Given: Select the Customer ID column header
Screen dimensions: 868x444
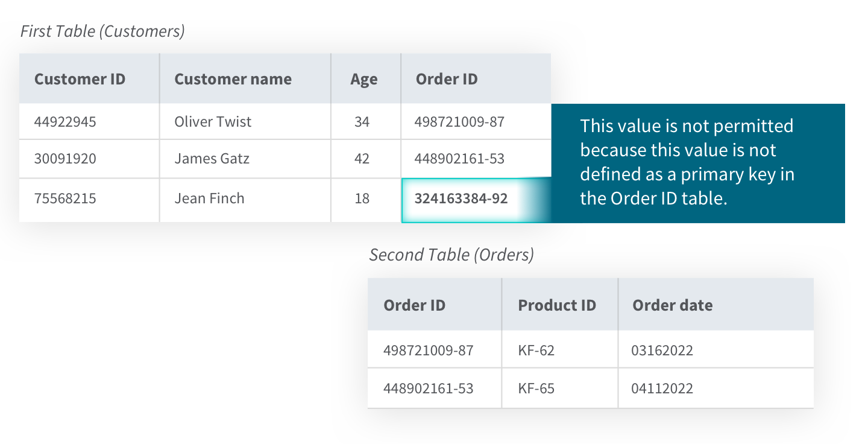Looking at the screenshot, I should pos(89,78).
